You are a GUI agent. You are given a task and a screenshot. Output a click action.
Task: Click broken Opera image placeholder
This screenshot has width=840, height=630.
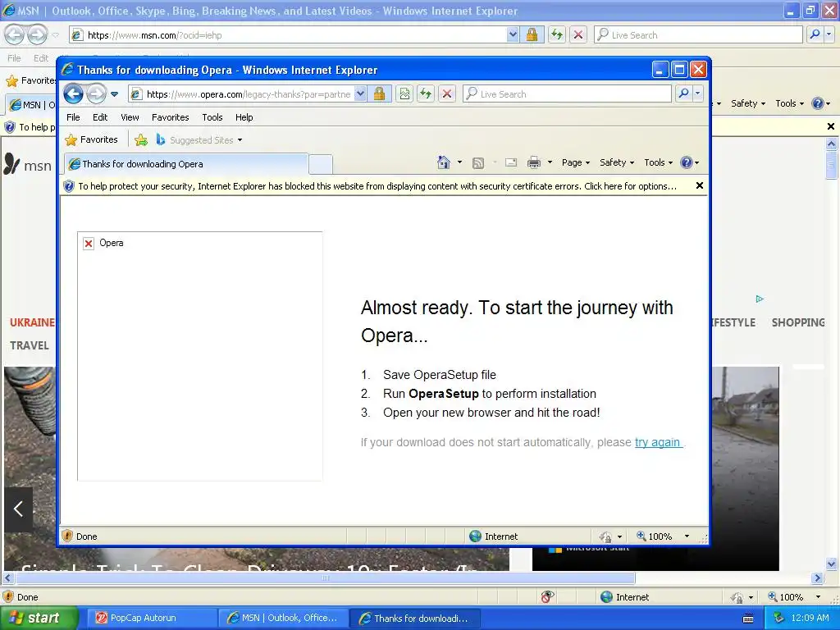(200, 356)
